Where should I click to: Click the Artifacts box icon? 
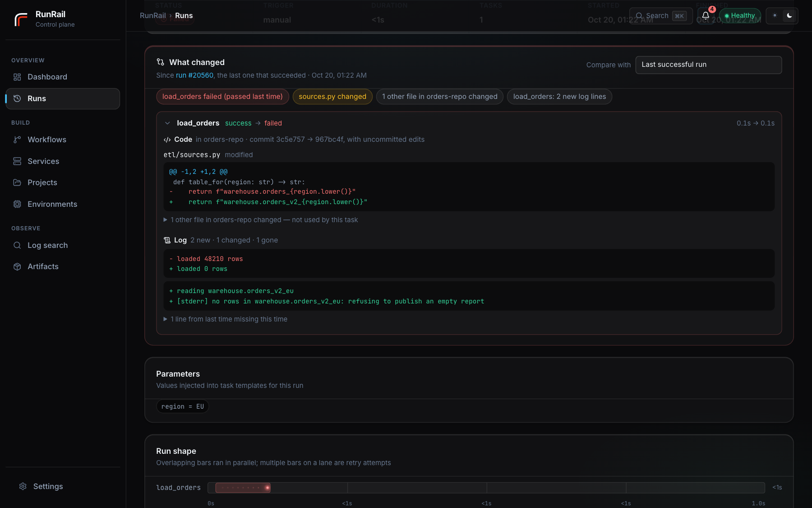pyautogui.click(x=17, y=267)
